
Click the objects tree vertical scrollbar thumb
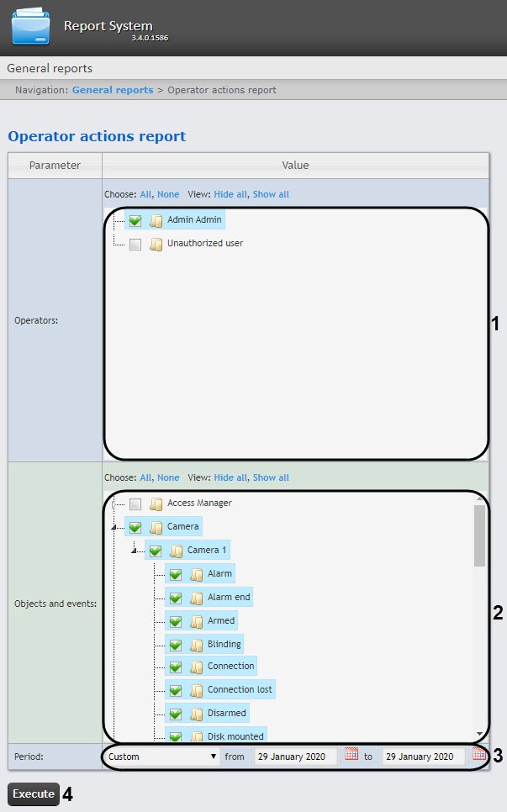[479, 535]
